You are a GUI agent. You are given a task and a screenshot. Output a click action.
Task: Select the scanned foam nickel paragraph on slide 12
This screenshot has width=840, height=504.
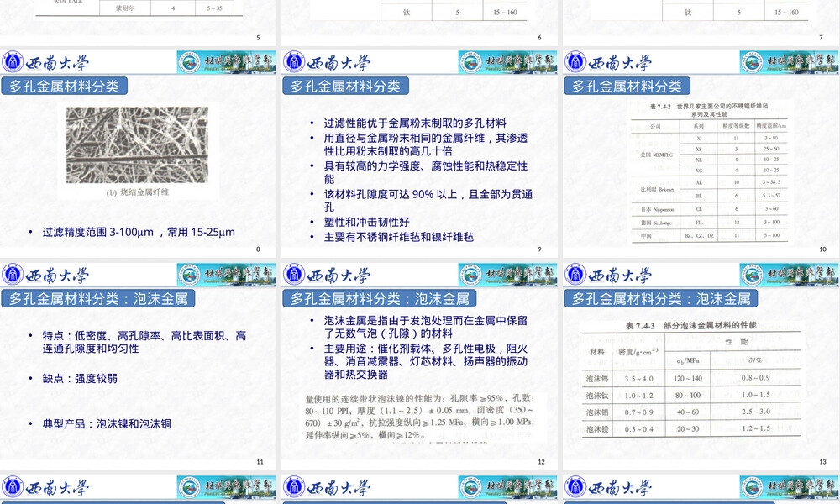click(x=419, y=417)
